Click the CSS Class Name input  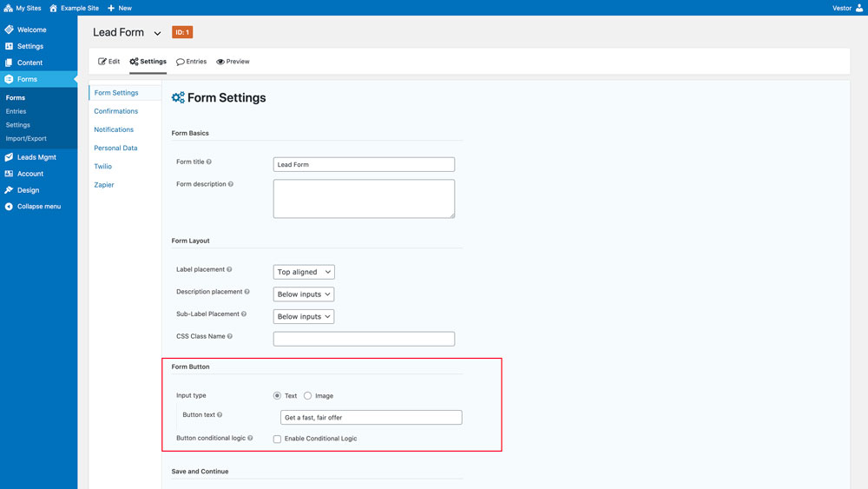[364, 339]
